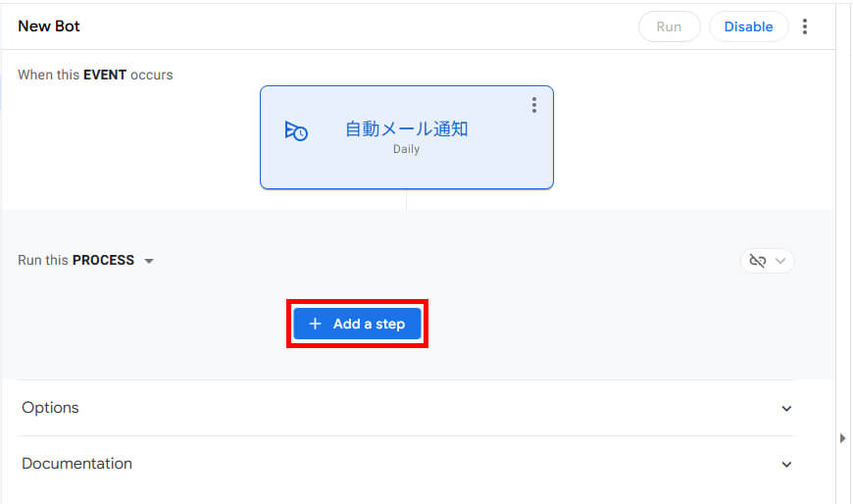This screenshot has width=853, height=504.
Task: Expand the Documentation section chevron
Action: click(x=786, y=464)
